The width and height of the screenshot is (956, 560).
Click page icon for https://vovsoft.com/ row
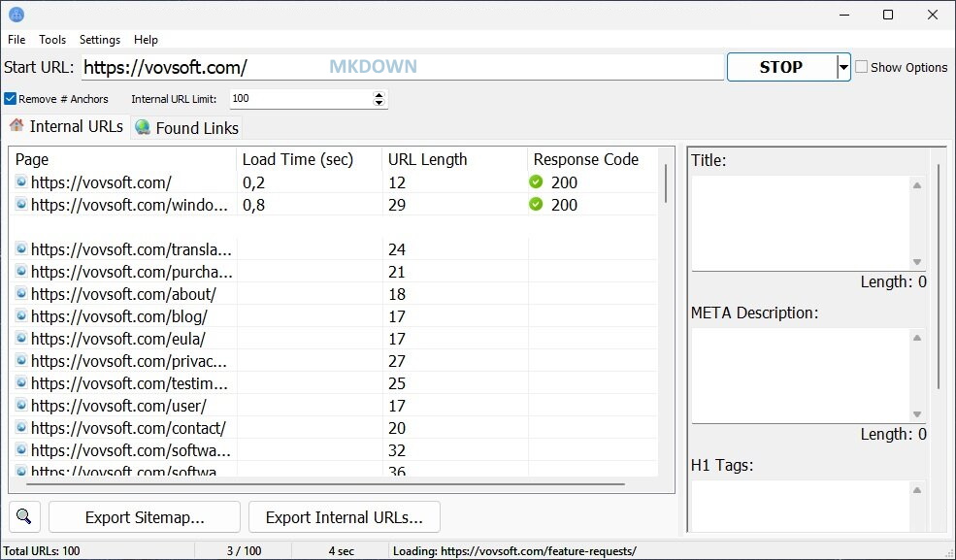(21, 181)
